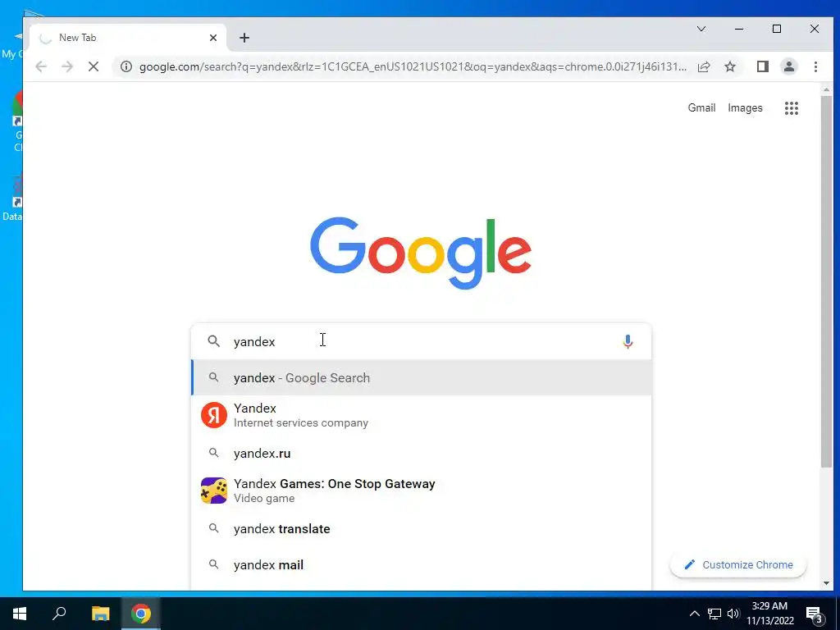Click the address bar URL
The height and width of the screenshot is (630, 840).
coord(413,66)
